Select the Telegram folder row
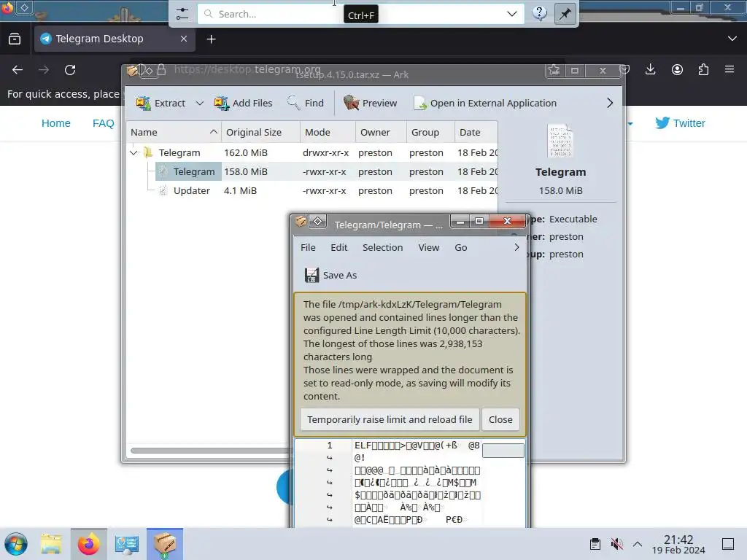Screen dimensions: 747x560 pos(312,152)
